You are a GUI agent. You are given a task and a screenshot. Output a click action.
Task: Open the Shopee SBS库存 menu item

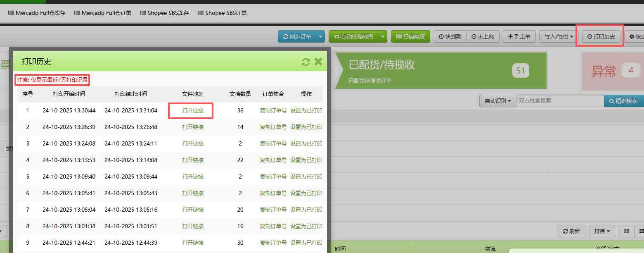[x=164, y=13]
